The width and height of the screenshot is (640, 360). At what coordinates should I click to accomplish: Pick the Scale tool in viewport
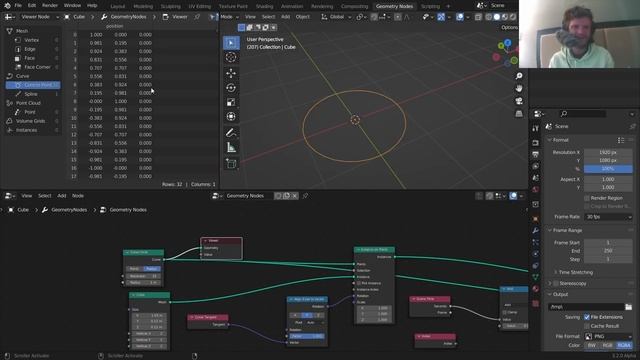click(231, 102)
